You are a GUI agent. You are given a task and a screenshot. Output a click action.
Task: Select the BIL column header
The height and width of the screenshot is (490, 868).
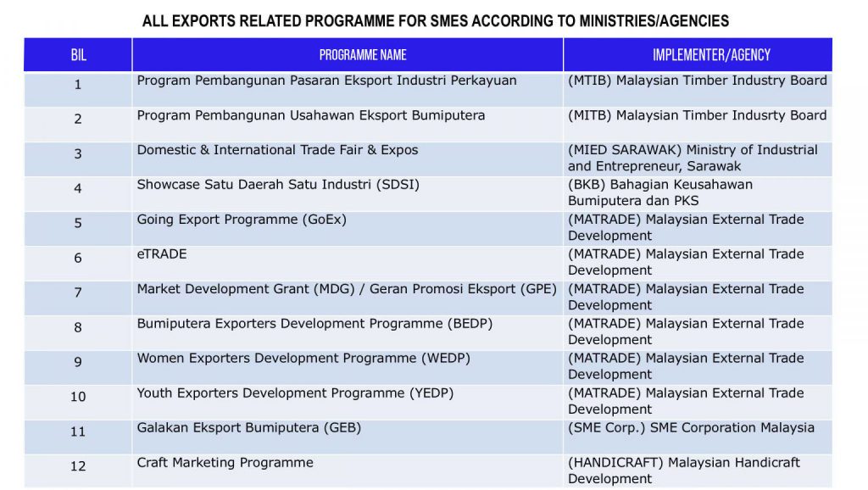[78, 55]
